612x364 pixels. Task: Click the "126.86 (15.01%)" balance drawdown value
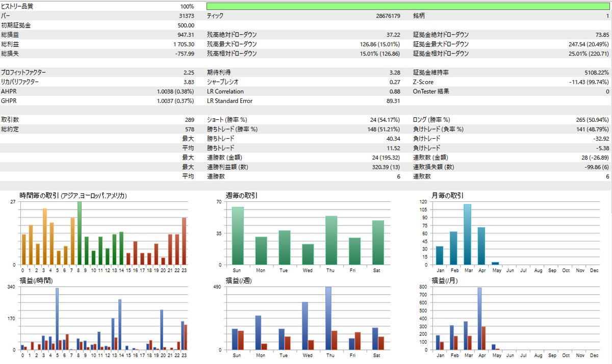[x=380, y=44]
